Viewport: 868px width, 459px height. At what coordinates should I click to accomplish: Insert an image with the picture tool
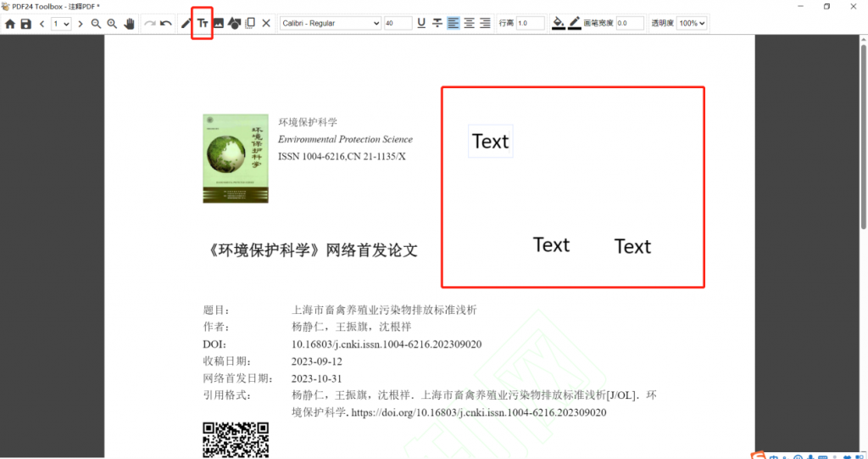point(219,24)
